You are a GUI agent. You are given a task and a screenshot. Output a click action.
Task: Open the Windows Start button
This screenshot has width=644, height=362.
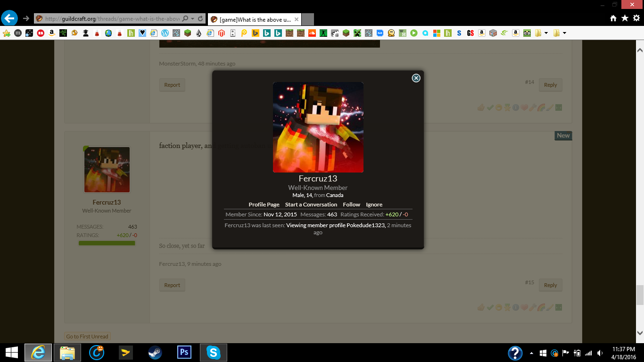(11, 352)
